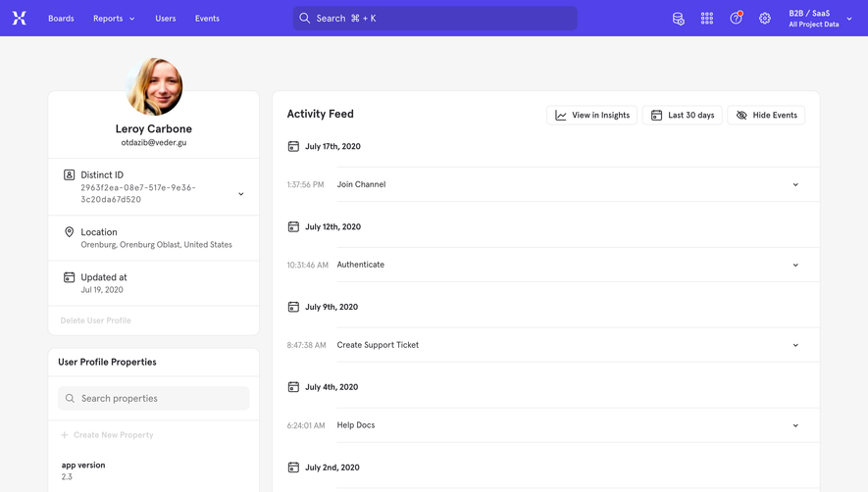Click Create New Property
The height and width of the screenshot is (492, 868).
(x=114, y=435)
